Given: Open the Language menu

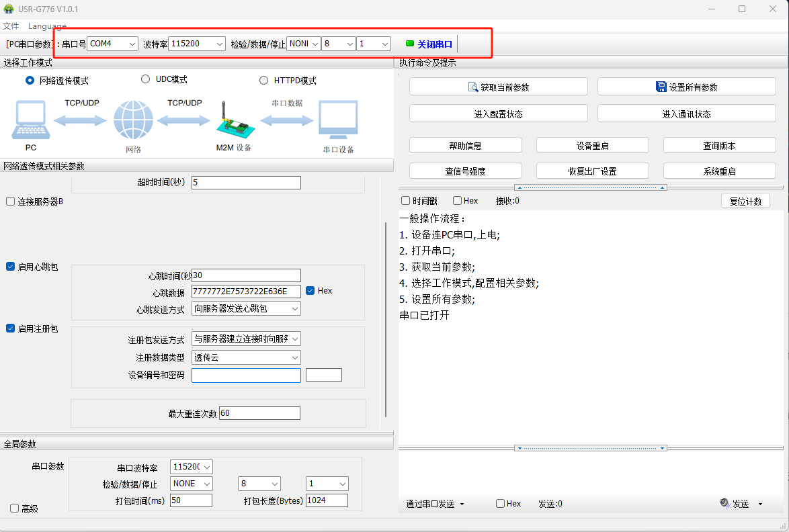Looking at the screenshot, I should [47, 26].
